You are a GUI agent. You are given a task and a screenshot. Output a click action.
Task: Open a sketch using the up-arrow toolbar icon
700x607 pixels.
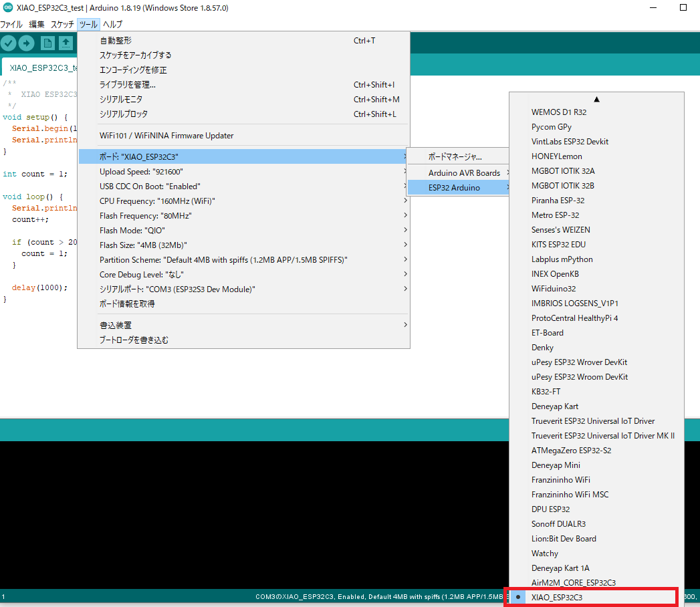pyautogui.click(x=65, y=43)
